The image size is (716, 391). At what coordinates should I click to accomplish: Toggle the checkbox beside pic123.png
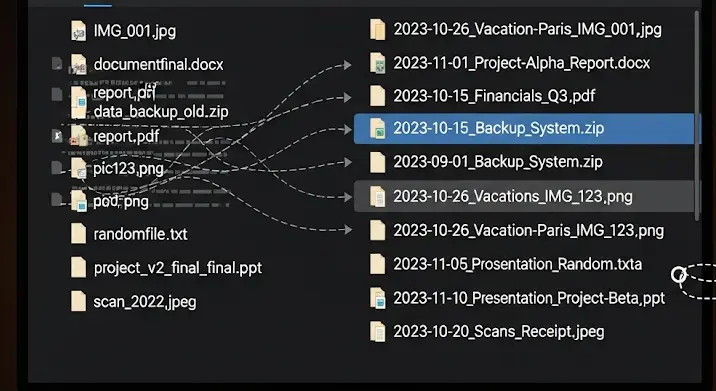(57, 168)
